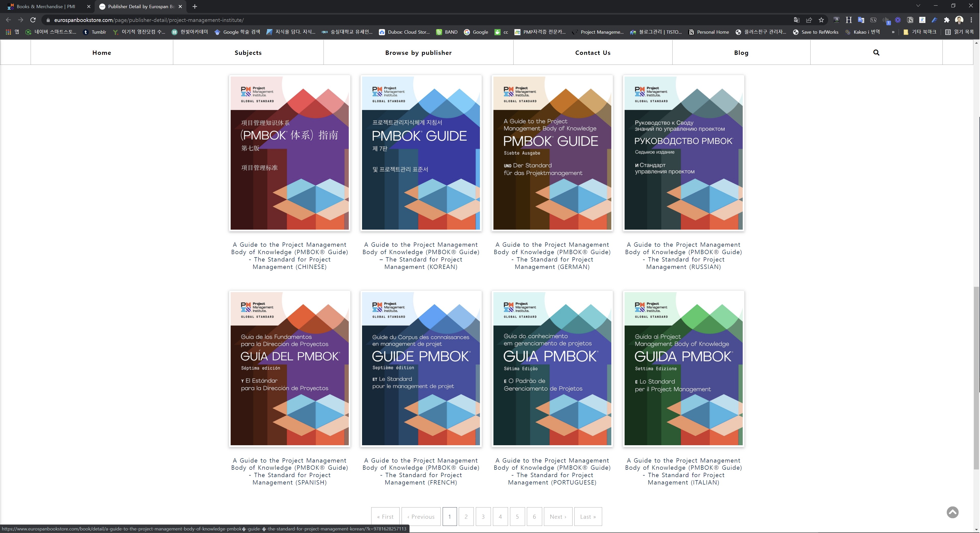Click the site search magnifier icon
Viewport: 980px width, 533px height.
click(876, 53)
